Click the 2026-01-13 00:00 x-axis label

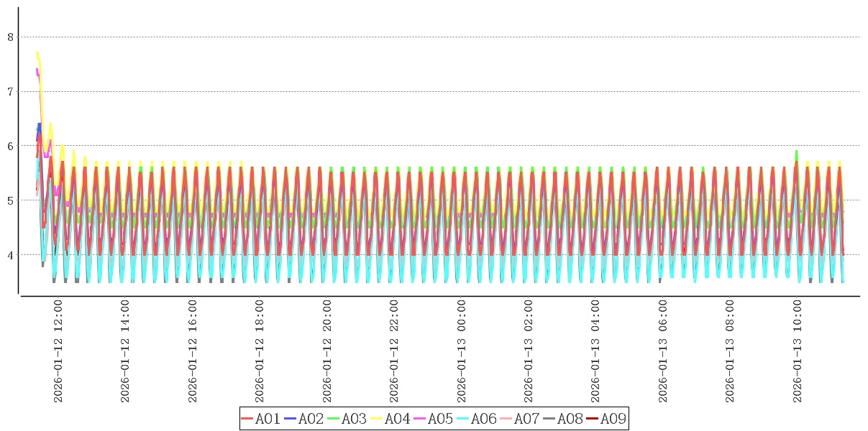click(462, 351)
